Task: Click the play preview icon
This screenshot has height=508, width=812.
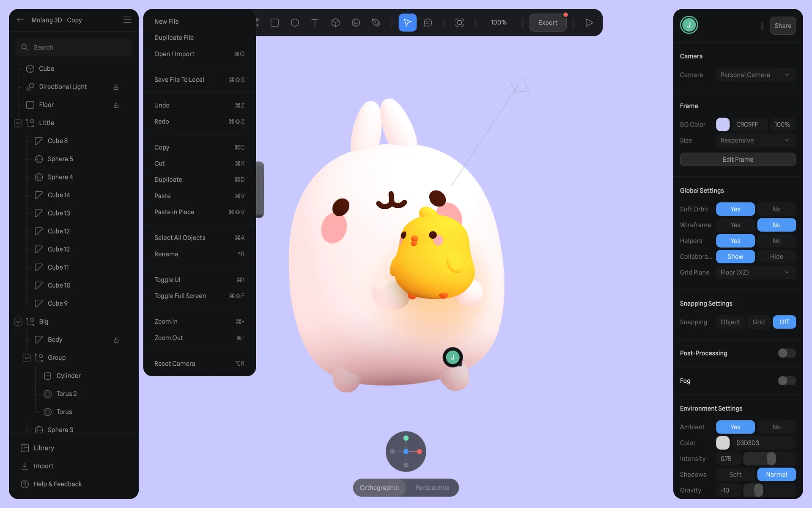Action: [589, 22]
